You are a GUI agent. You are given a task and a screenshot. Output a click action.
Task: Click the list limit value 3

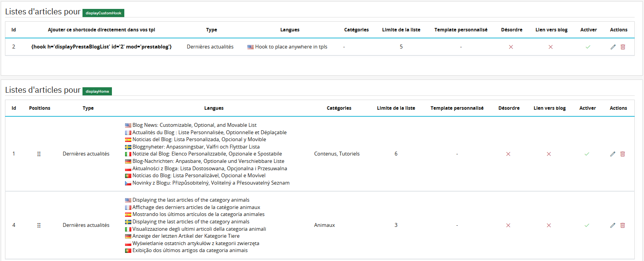(x=396, y=225)
